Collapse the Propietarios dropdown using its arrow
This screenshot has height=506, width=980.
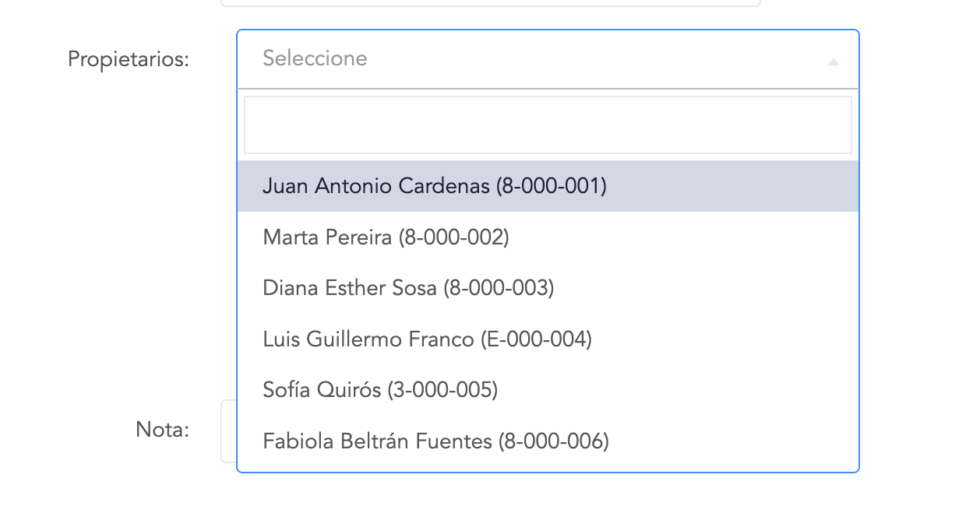point(833,61)
